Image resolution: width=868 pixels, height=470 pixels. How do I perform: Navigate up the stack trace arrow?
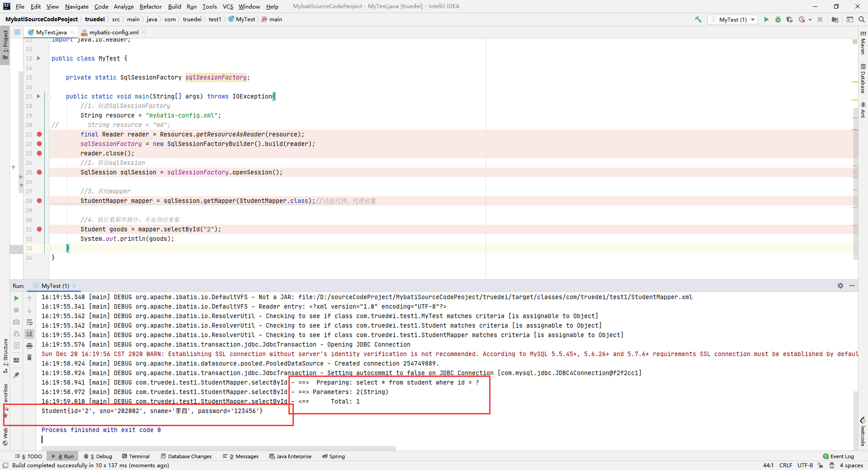pos(29,299)
